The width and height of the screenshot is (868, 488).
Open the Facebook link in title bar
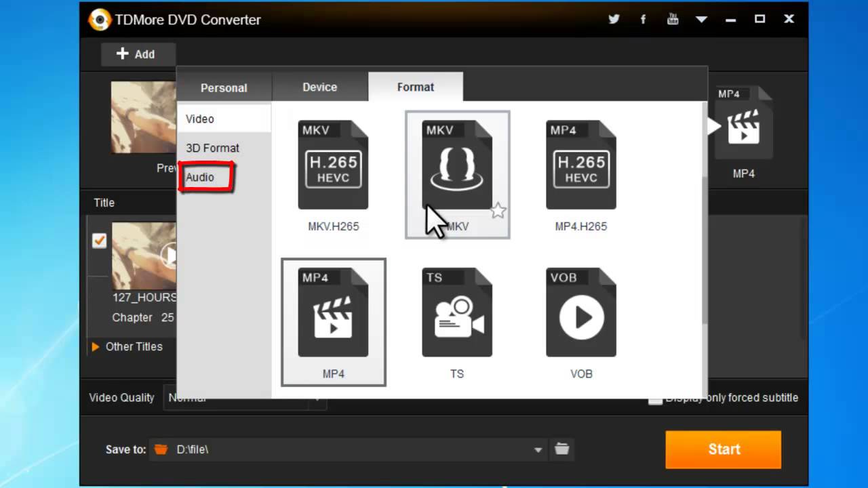pyautogui.click(x=643, y=19)
